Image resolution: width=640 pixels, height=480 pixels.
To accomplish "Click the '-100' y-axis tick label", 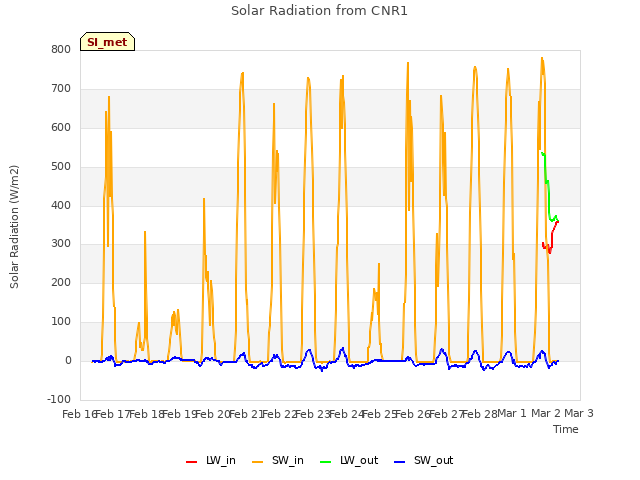I will 59,399.
